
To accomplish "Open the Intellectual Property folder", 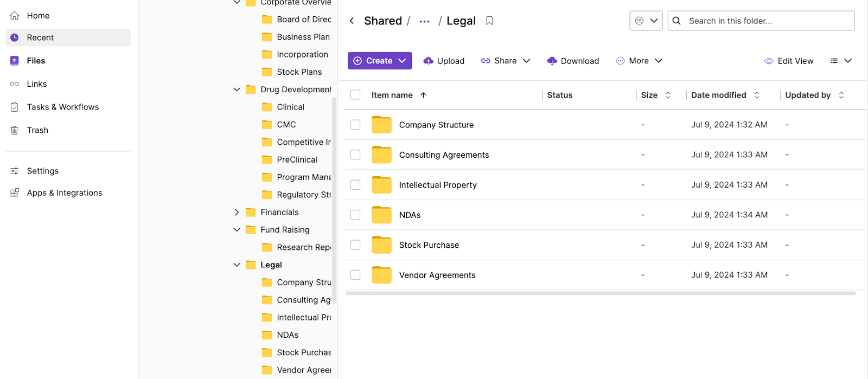I will coord(437,185).
